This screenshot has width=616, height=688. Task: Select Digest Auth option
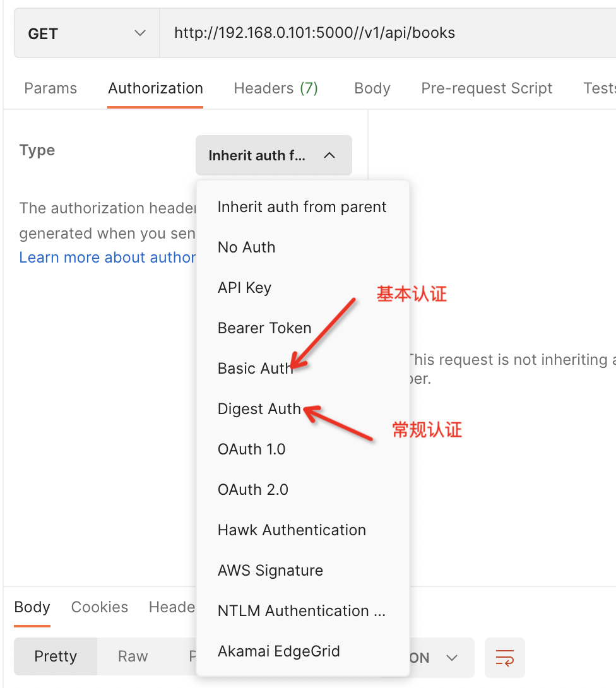coord(302,408)
